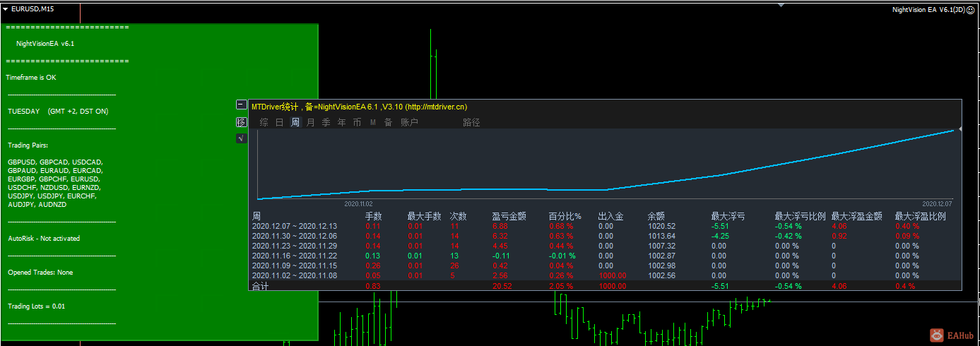Click the TUESDAY (GMT +2, DST ON) text
The image size is (980, 346).
point(58,112)
